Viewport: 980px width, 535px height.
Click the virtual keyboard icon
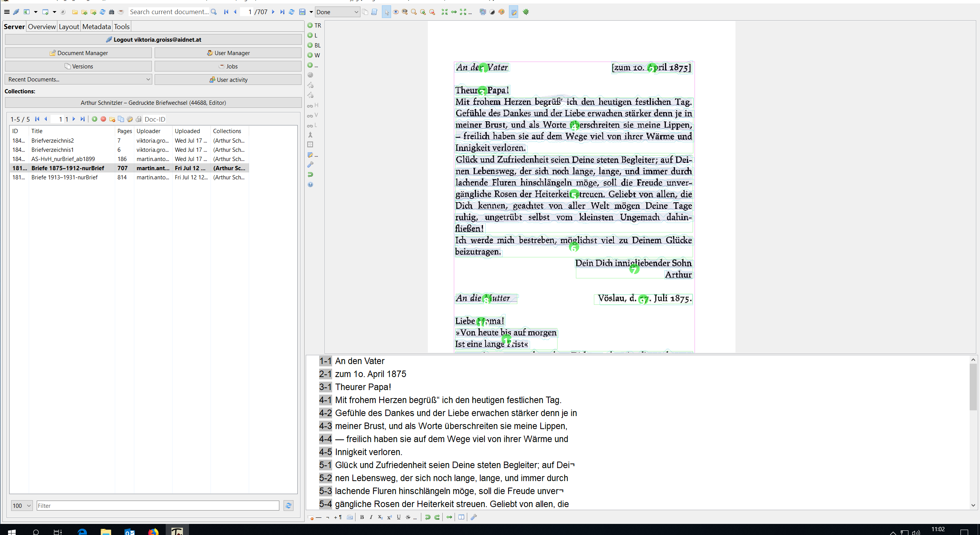pyautogui.click(x=350, y=517)
